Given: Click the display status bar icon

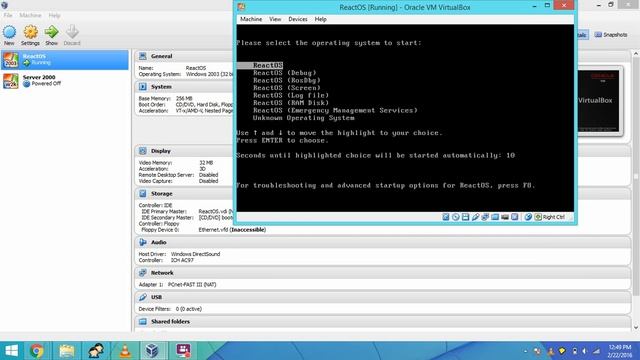Looking at the screenshot, I should click(505, 217).
